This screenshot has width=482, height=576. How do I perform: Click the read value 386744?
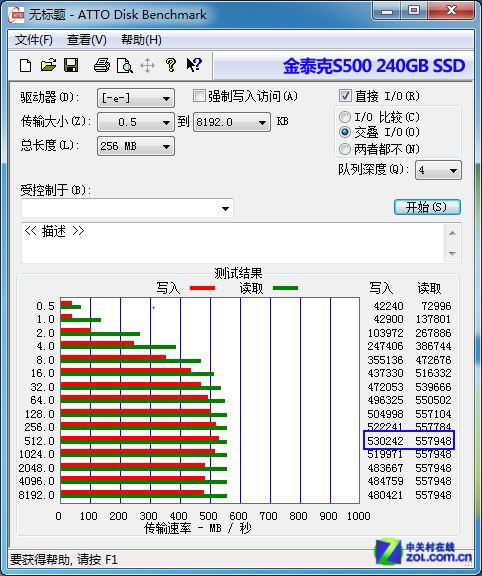(433, 346)
